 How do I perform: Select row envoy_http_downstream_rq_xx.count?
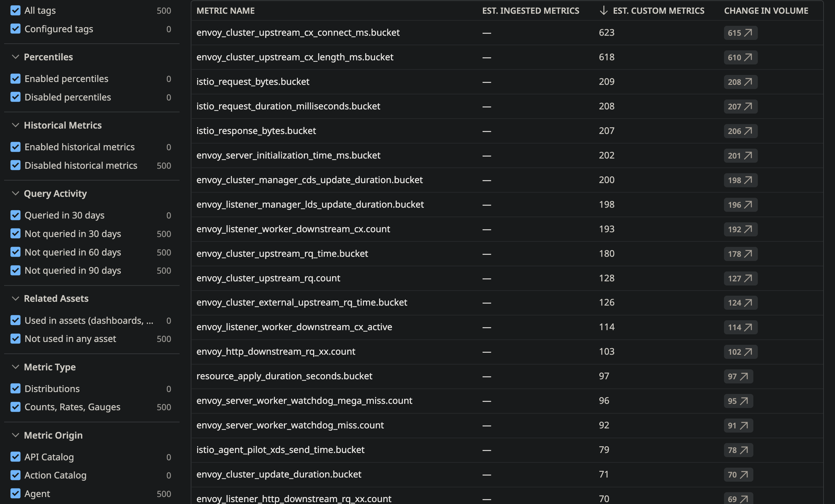(507, 352)
